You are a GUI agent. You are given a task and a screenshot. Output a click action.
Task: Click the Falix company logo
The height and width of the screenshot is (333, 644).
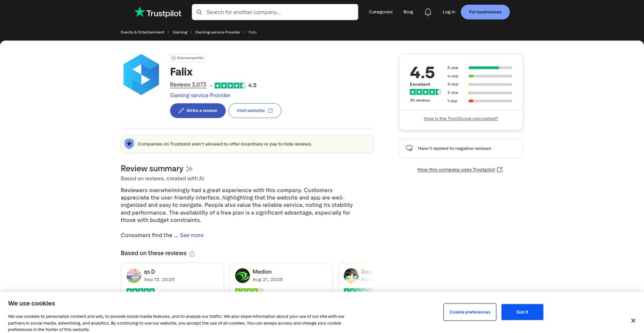click(x=141, y=75)
